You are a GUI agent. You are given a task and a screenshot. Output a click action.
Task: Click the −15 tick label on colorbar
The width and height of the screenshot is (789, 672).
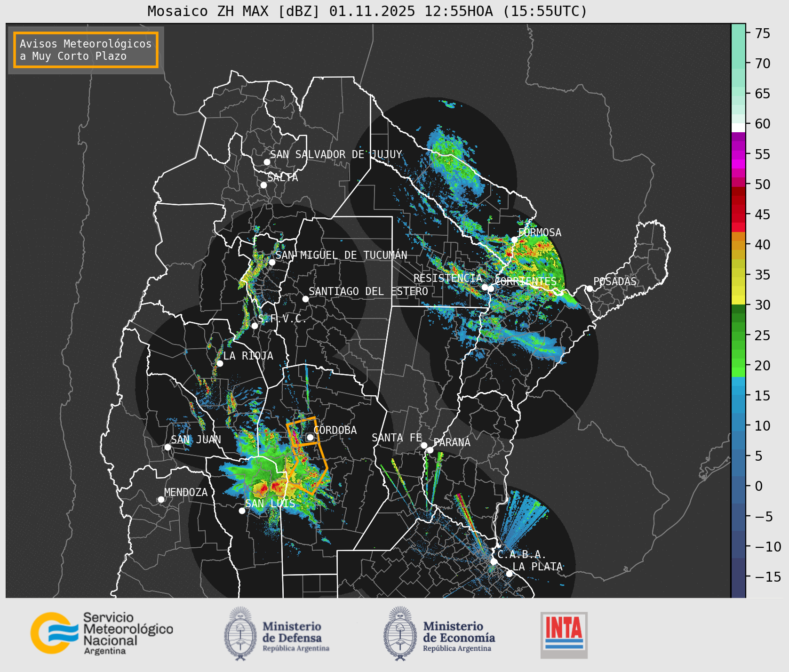tap(768, 576)
